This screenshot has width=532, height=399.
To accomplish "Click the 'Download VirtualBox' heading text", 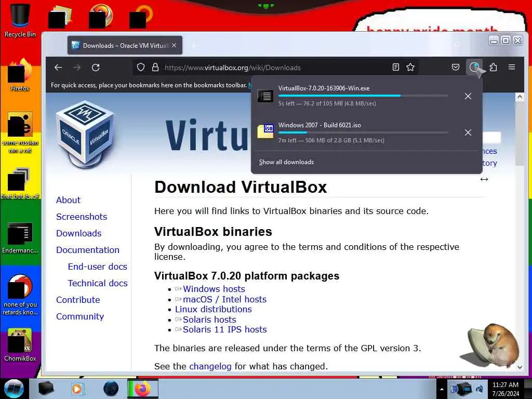I will [x=241, y=187].
